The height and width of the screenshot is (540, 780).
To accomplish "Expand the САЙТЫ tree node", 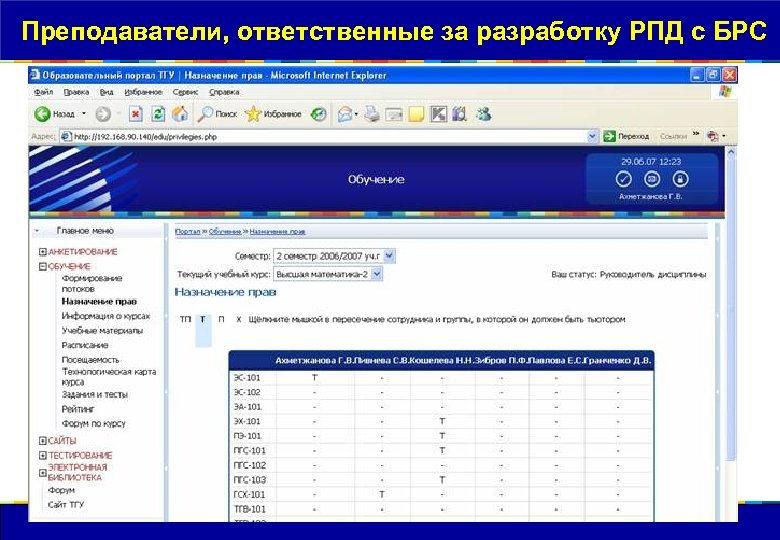I will click(43, 441).
